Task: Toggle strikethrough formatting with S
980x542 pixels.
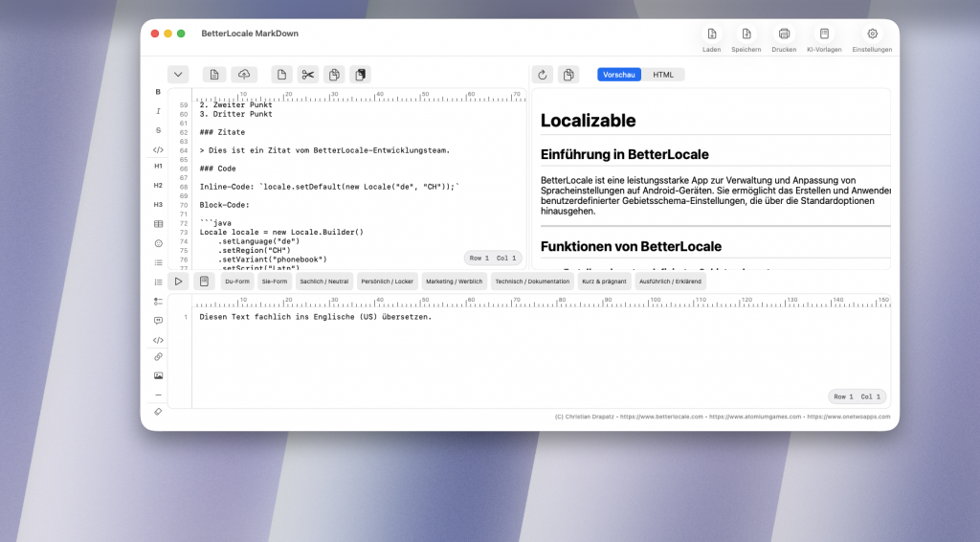Action: click(x=158, y=130)
